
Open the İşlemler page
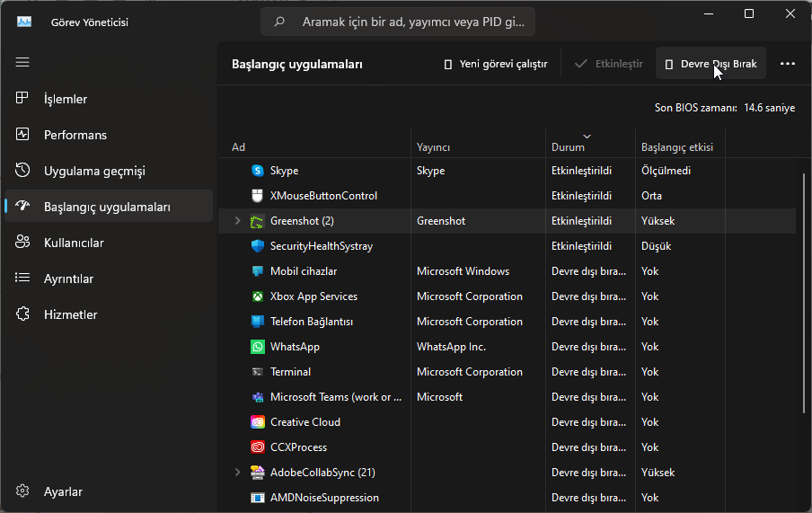point(108,99)
